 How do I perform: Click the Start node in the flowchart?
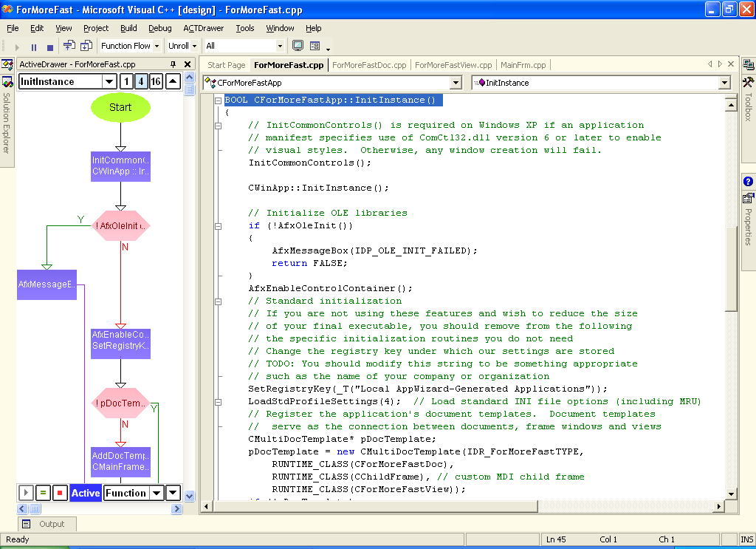point(120,107)
